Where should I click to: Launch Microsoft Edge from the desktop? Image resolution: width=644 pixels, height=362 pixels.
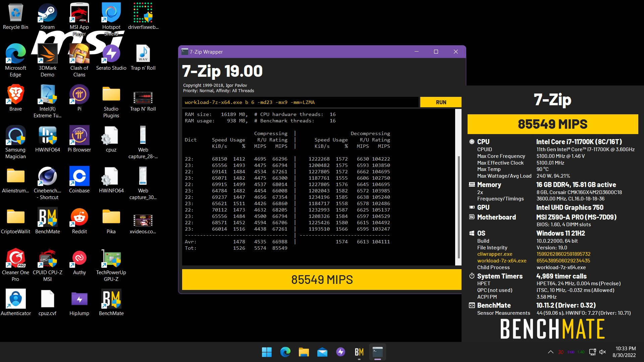pyautogui.click(x=15, y=60)
